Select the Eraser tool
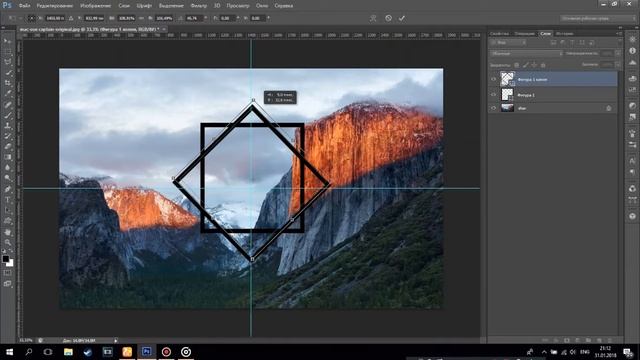 click(x=7, y=147)
